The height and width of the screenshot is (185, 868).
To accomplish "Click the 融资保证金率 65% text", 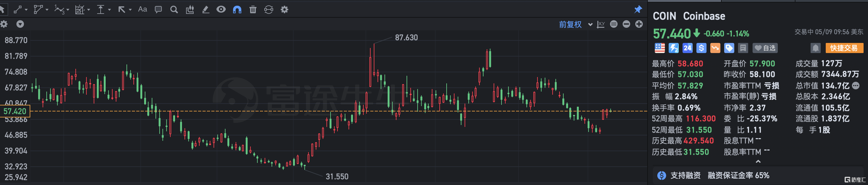I will pos(738,176).
